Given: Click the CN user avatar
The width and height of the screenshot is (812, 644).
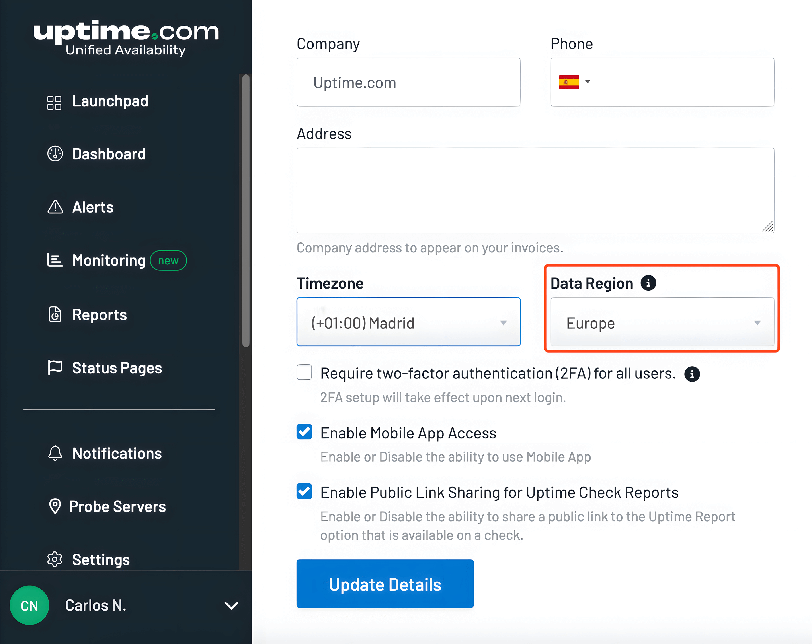Looking at the screenshot, I should coord(29,605).
